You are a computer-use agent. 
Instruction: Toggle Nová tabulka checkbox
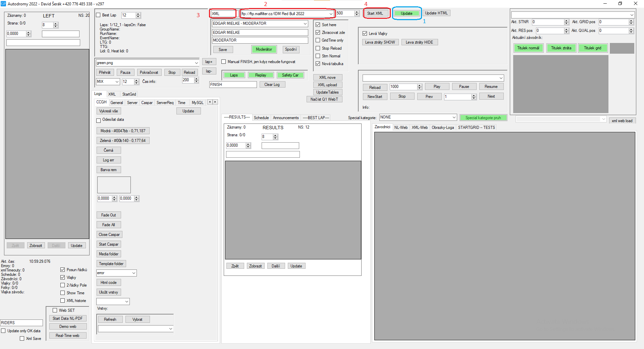coord(318,64)
